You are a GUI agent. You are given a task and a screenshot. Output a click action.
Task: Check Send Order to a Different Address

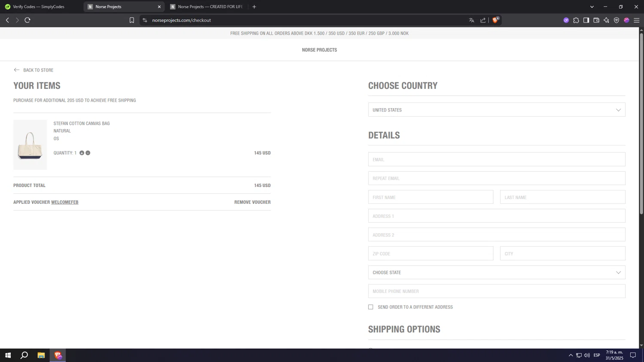pos(371,307)
